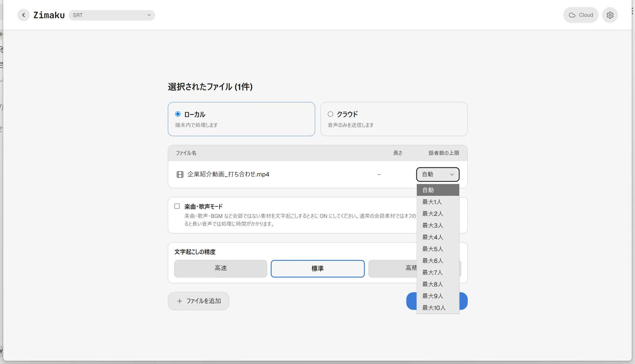
Task: Open the SRT format dropdown
Action: [112, 15]
